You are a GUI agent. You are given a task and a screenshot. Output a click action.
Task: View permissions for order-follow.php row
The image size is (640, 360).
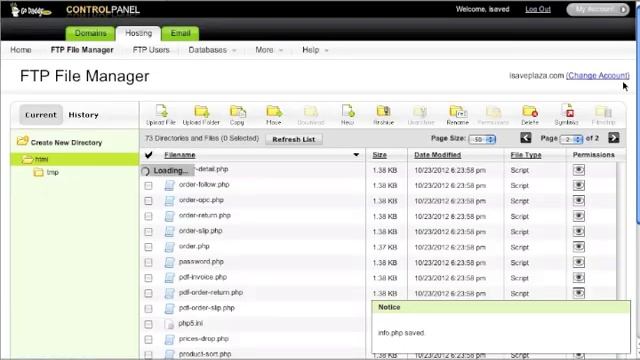[579, 185]
